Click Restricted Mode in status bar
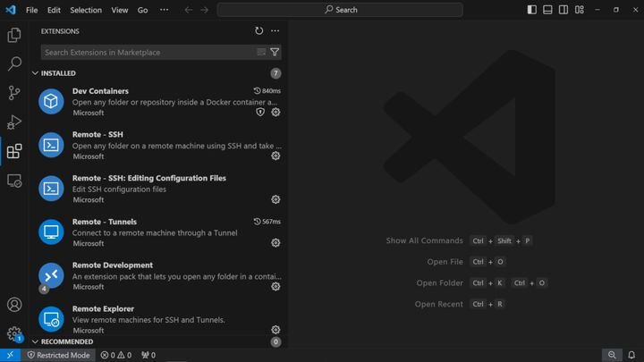Screen dimensions: 644x362 coord(58,355)
